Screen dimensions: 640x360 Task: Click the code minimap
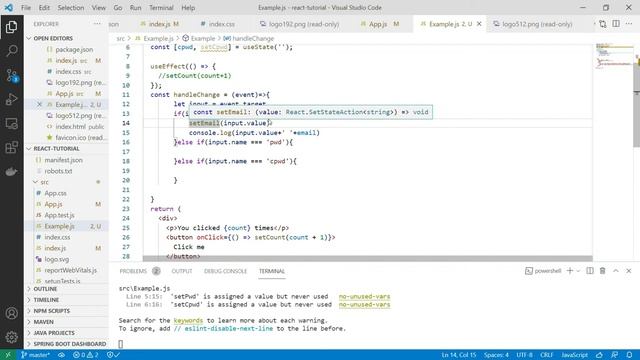[x=613, y=56]
